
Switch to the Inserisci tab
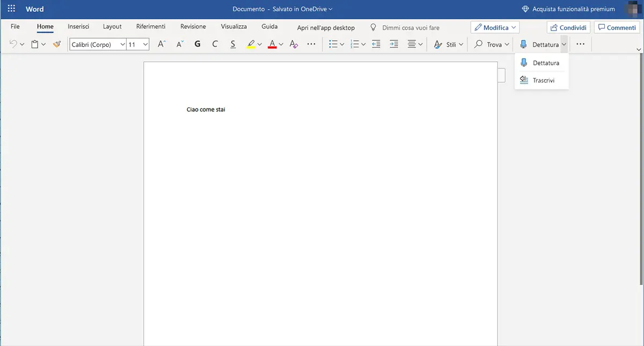pos(78,26)
